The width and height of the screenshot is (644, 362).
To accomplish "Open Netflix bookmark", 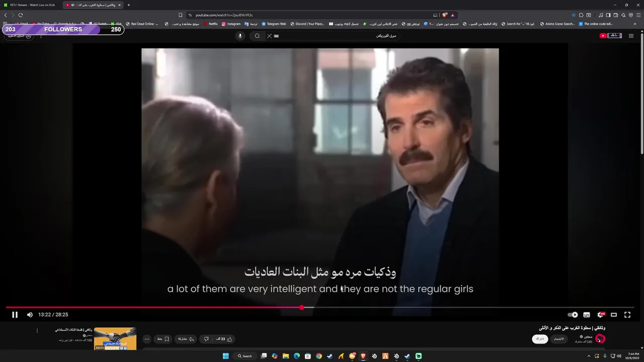I will click(211, 24).
